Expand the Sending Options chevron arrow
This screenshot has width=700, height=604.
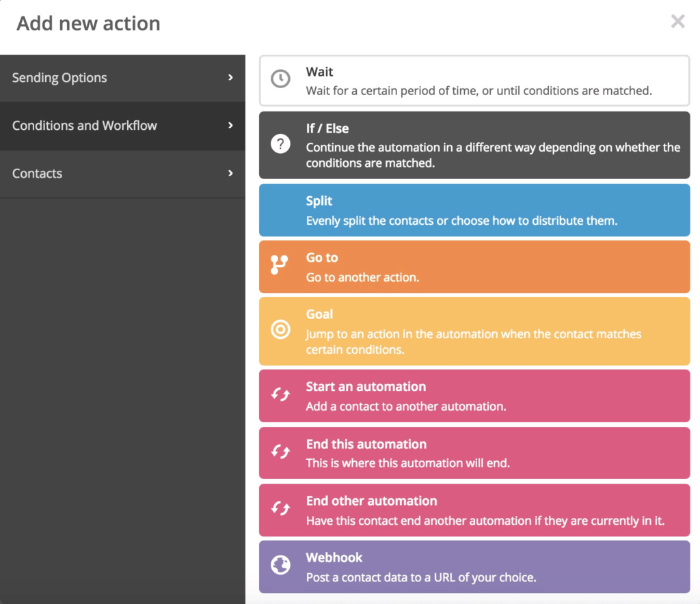230,78
